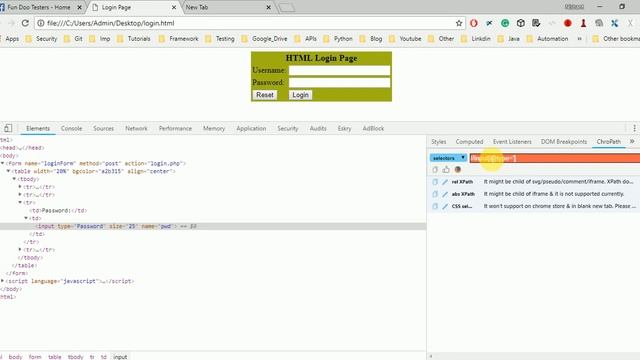Click the round avatar icon in ChroPath
This screenshot has width=640, height=360.
[458, 169]
